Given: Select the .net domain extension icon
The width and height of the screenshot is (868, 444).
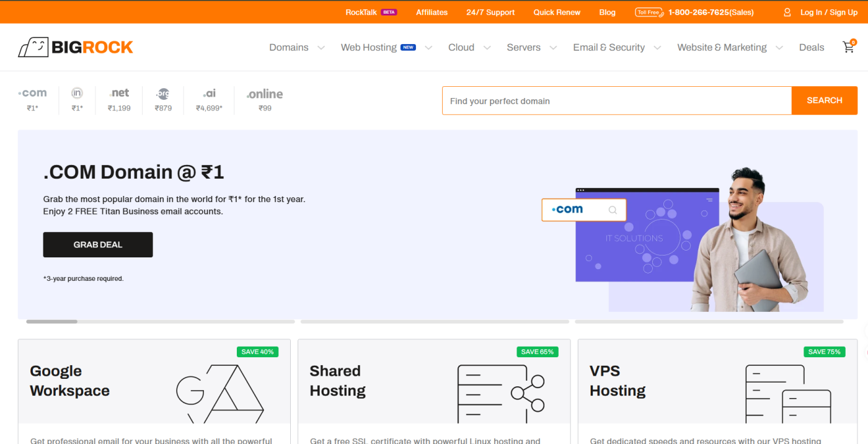Looking at the screenshot, I should 119,93.
